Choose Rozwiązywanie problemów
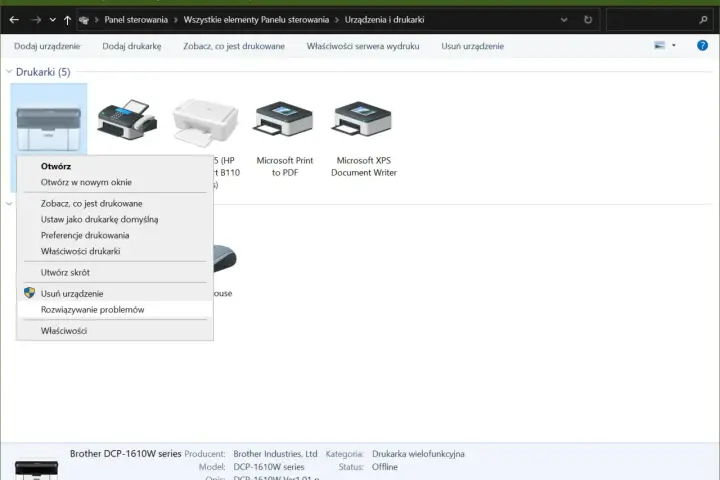This screenshot has width=720, height=480. tap(115, 310)
